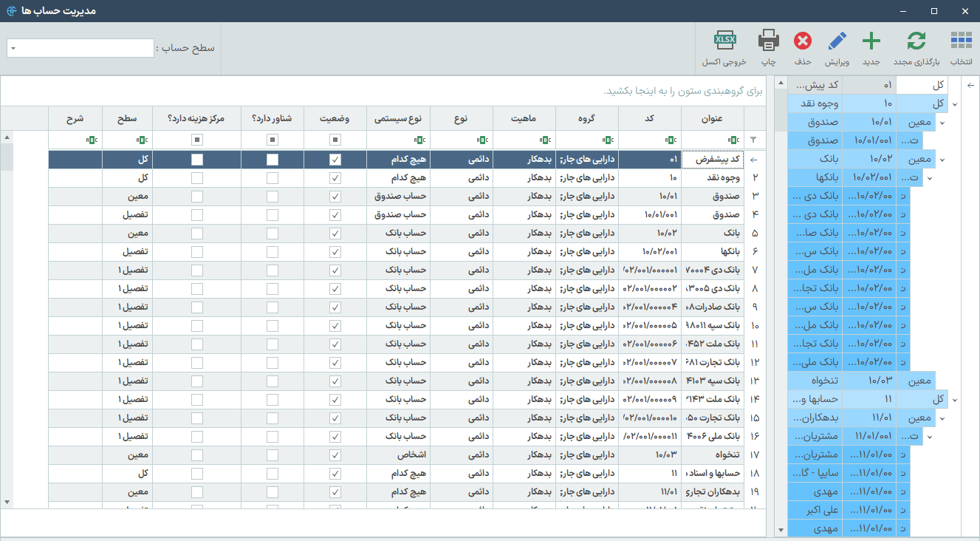Screen dimensions: 980x541
Task: Export to Excel with خروجی اکسل
Action: click(724, 48)
